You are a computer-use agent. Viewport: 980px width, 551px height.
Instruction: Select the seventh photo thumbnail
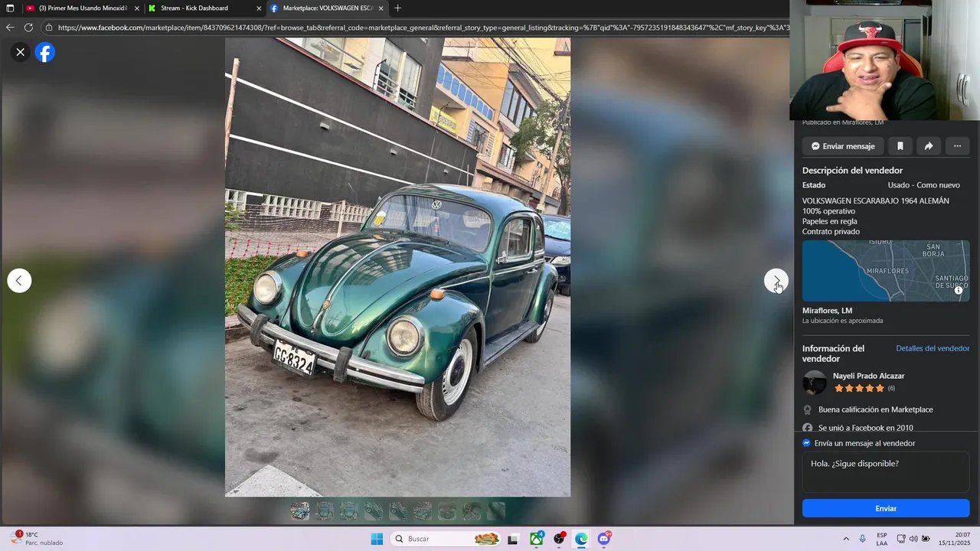tap(447, 510)
